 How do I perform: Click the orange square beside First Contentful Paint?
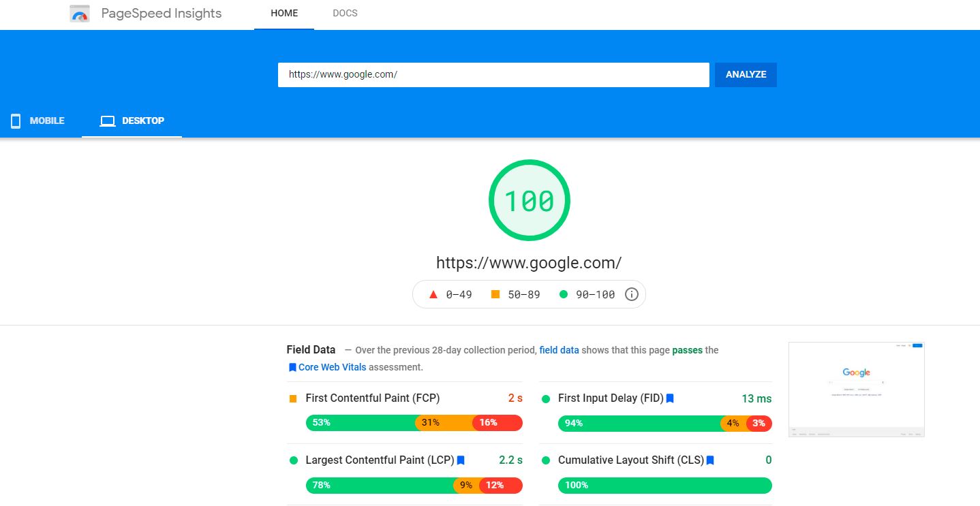293,399
